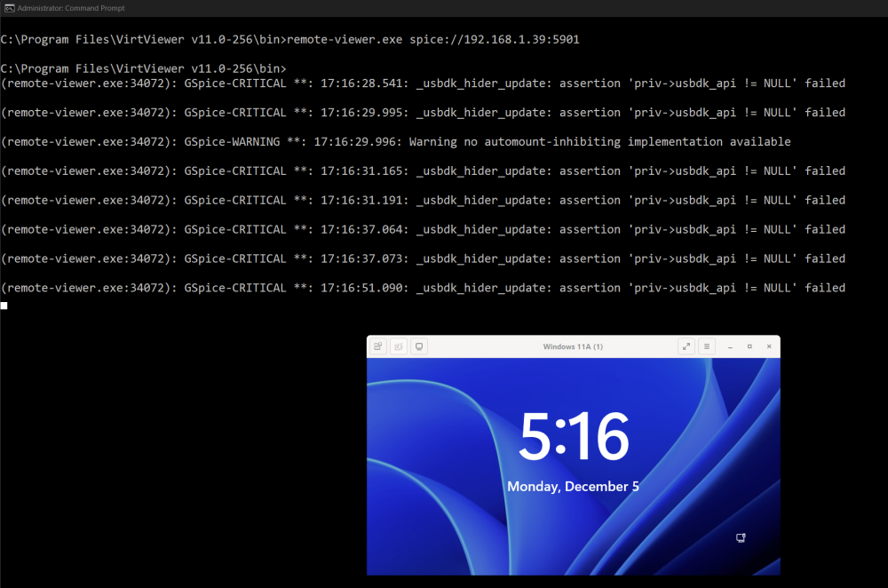Close the Windows 11A viewer window
888x588 pixels.
coord(769,346)
